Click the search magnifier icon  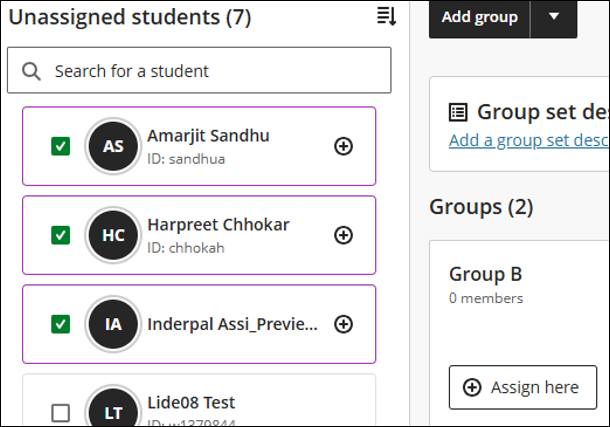[31, 71]
